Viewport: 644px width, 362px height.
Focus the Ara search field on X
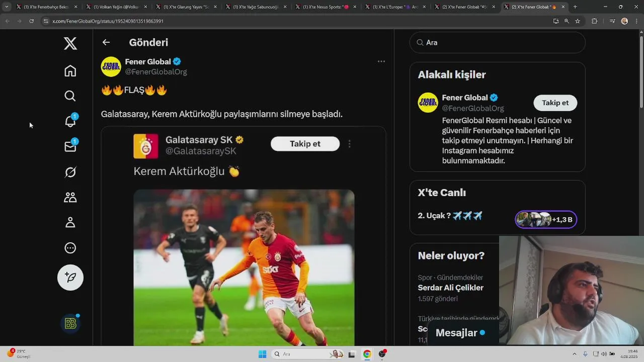[498, 43]
